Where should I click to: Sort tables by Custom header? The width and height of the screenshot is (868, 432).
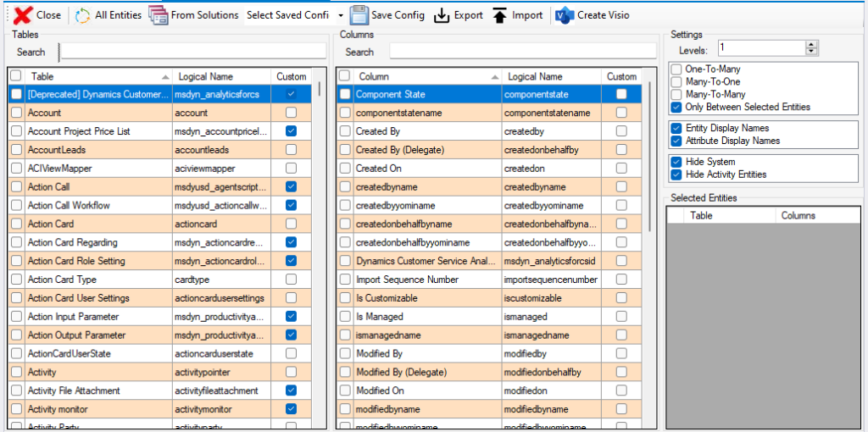[x=292, y=76]
